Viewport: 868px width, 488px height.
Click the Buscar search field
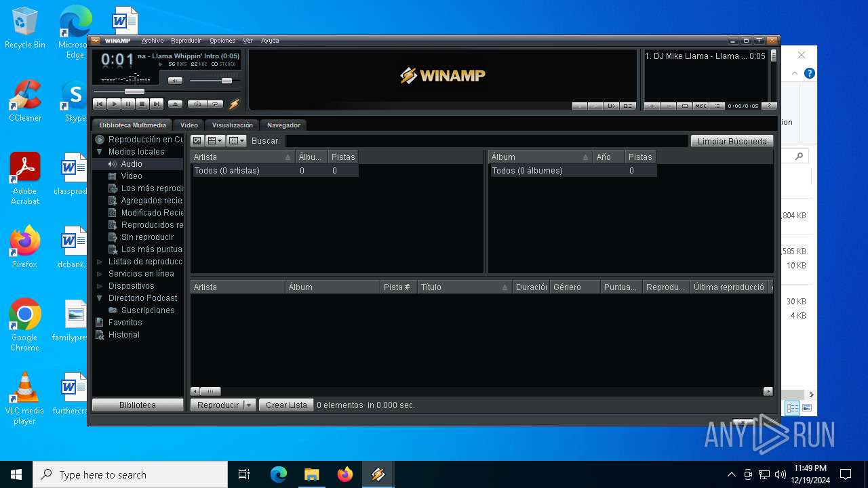click(486, 141)
